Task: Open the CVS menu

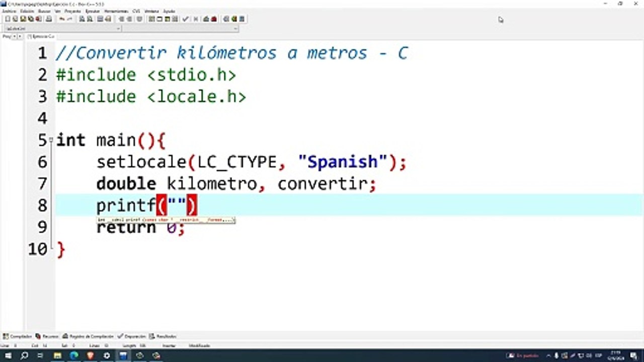Action: (136, 11)
